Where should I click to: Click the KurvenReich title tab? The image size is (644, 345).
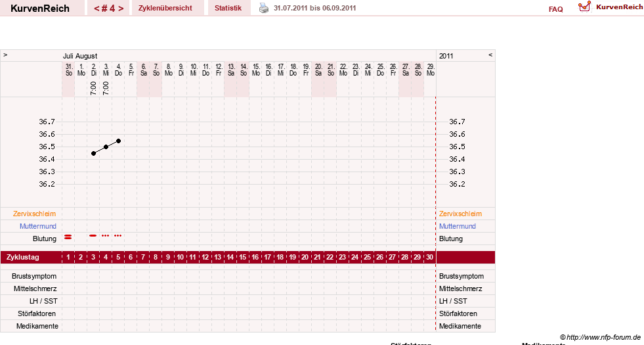click(40, 9)
